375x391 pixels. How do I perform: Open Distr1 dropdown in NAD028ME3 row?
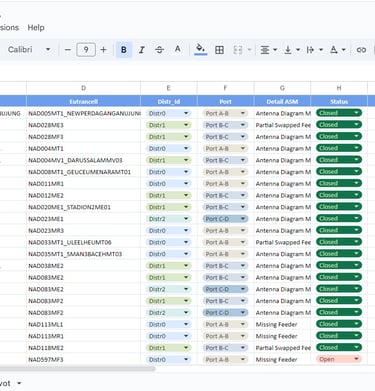tap(168, 125)
